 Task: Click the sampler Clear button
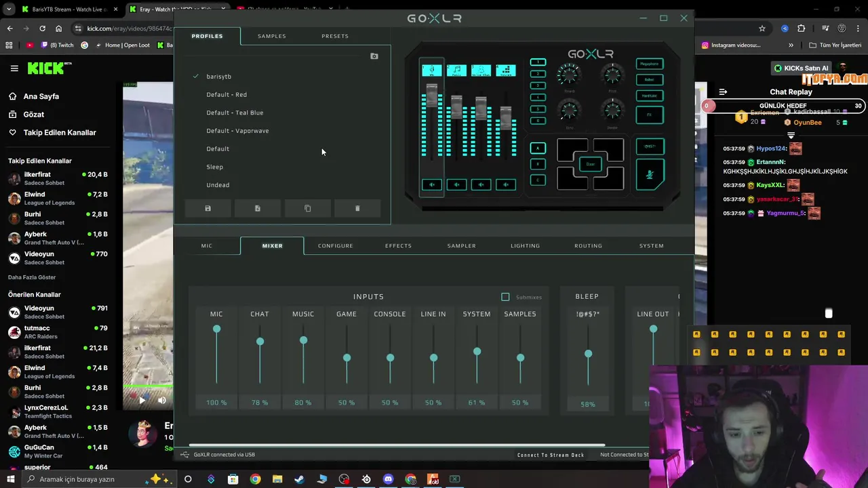pos(590,164)
